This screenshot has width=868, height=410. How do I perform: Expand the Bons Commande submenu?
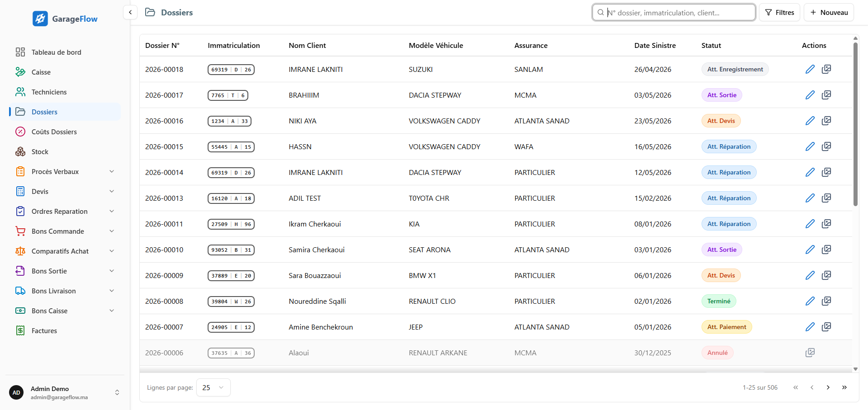point(112,231)
